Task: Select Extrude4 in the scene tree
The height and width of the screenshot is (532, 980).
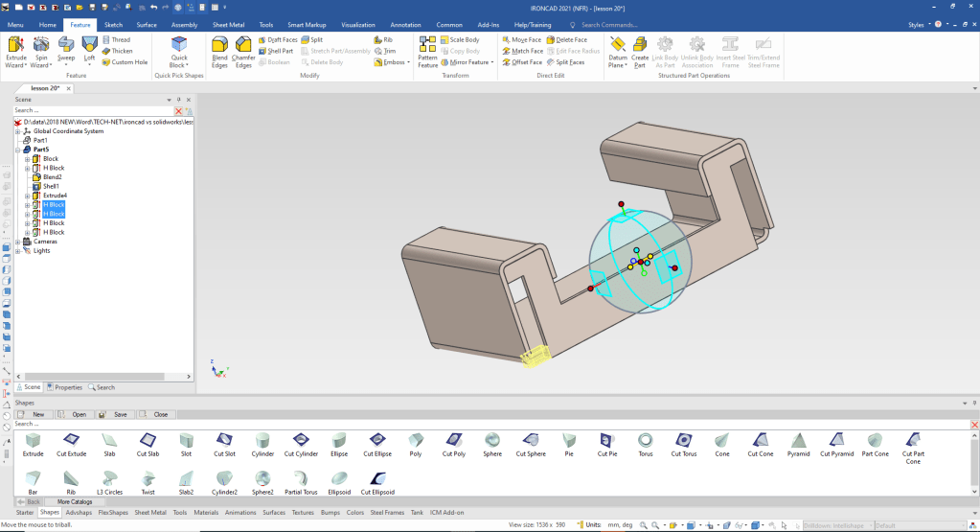Action: pyautogui.click(x=55, y=196)
